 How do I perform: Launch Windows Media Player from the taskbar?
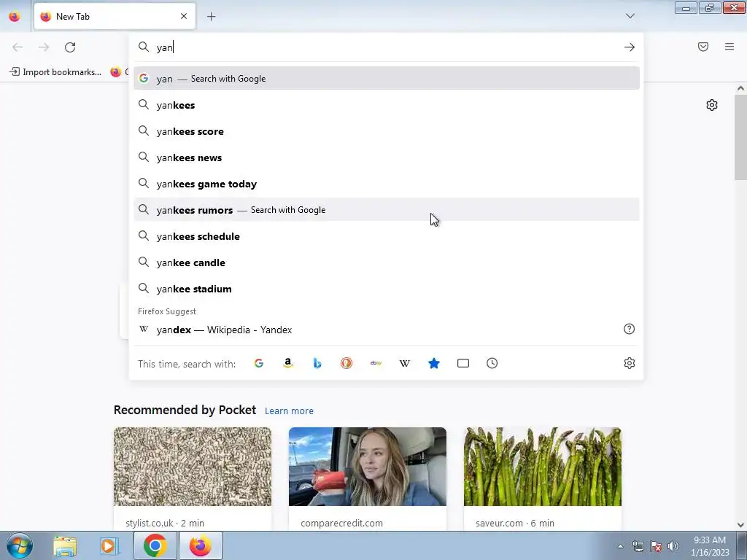click(108, 545)
